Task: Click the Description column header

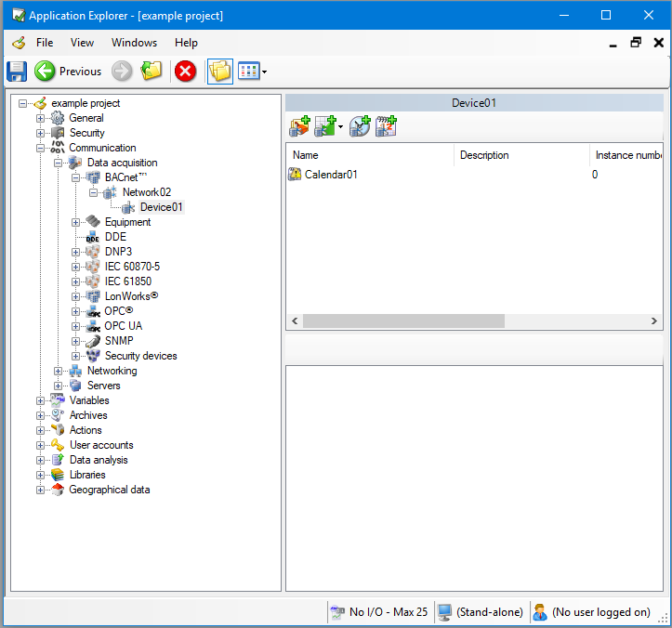Action: click(520, 155)
